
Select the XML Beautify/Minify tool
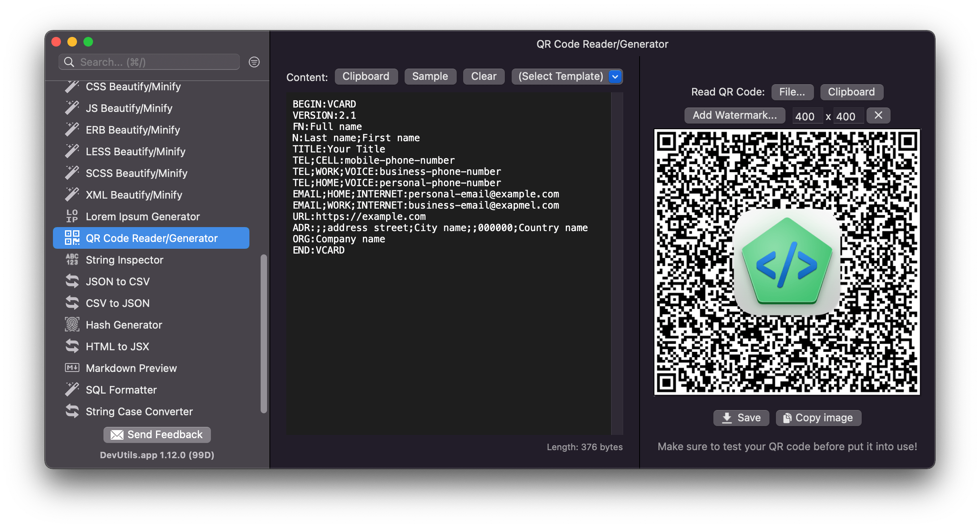pyautogui.click(x=134, y=195)
